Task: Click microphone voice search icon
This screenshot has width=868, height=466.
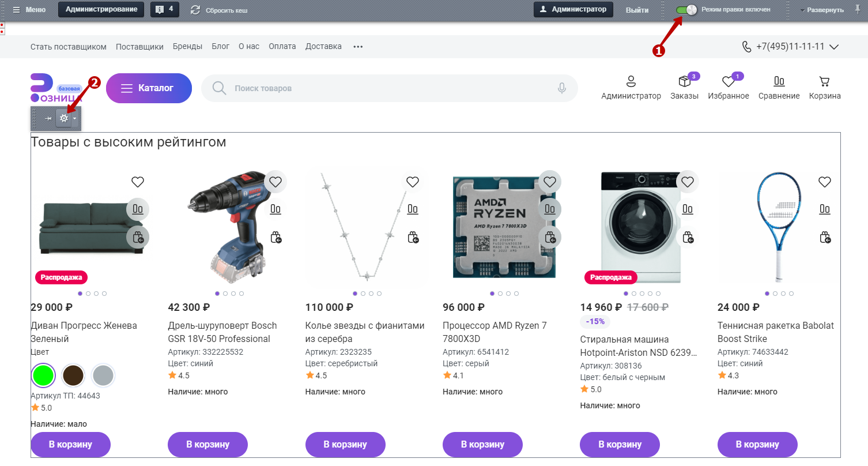Action: [562, 88]
